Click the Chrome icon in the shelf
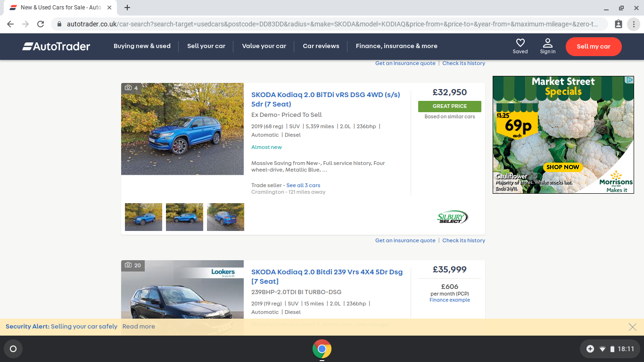This screenshot has height=362, width=644. pos(322,349)
